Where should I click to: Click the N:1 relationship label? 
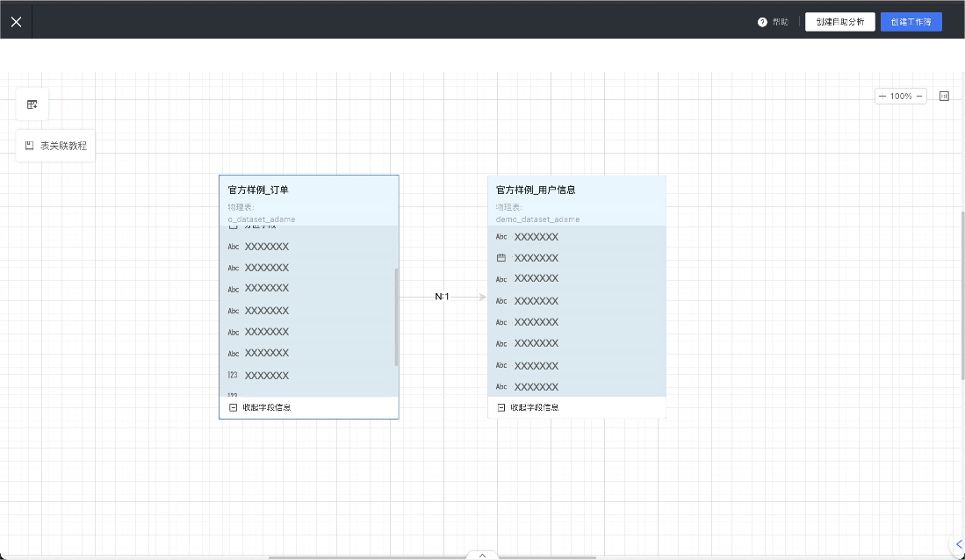(443, 297)
